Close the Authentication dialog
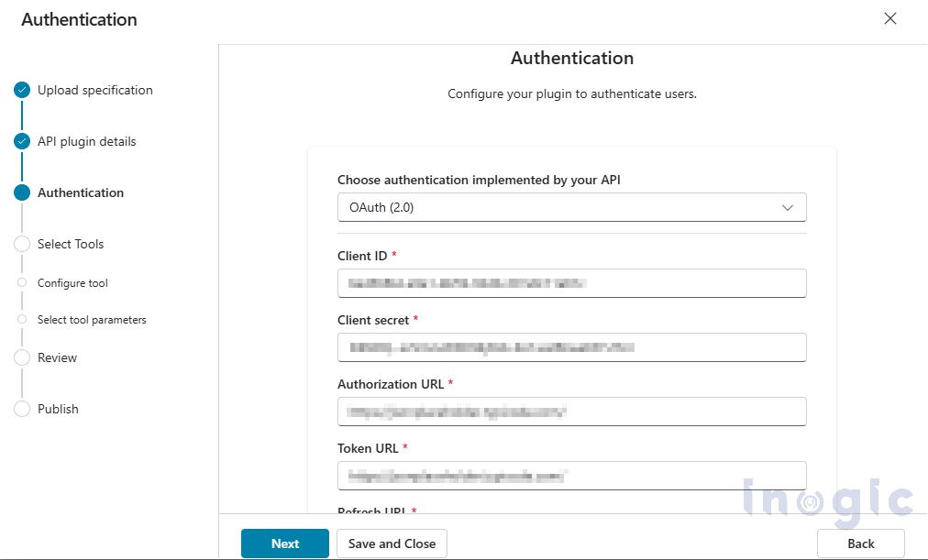 (889, 18)
